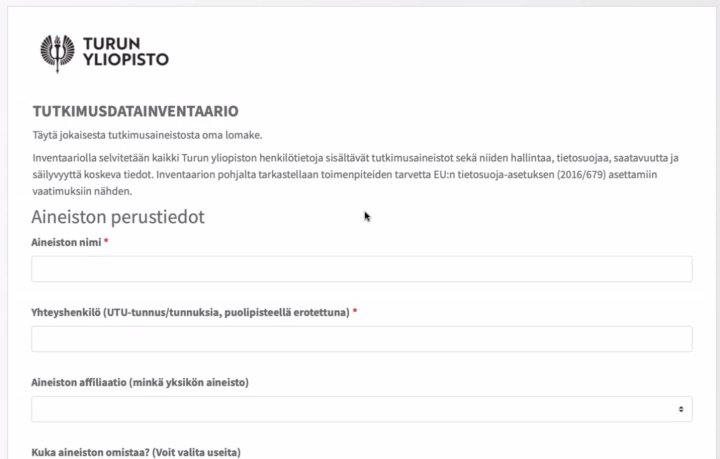The image size is (720, 459).
Task: Focus the Yhteyshenkilö UTU-tunnus text field
Action: point(361,339)
